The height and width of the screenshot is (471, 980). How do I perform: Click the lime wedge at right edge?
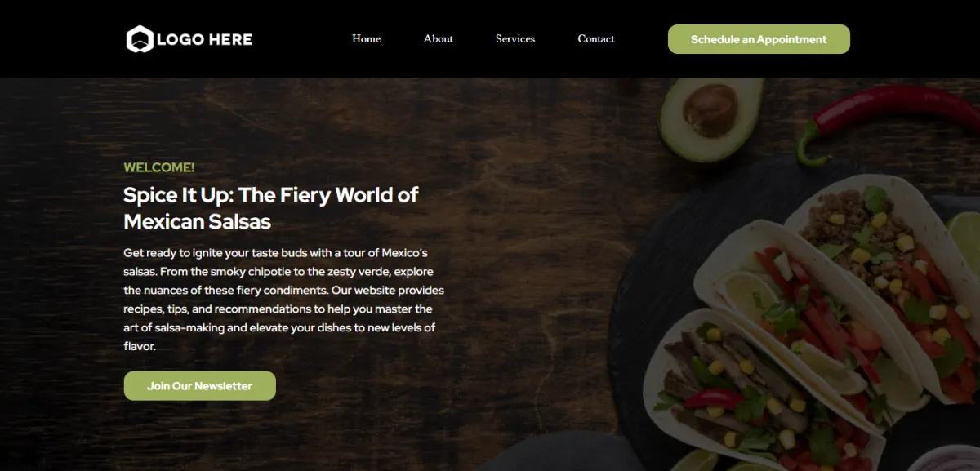click(966, 237)
